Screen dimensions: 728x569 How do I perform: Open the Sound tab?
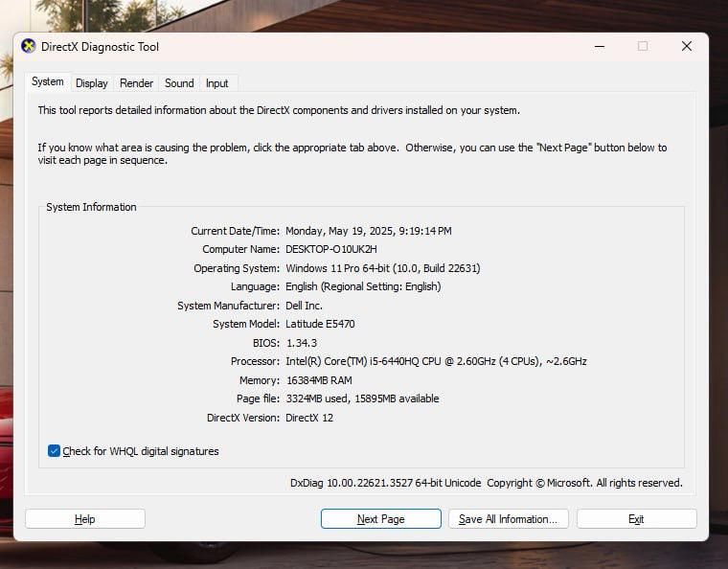(x=179, y=83)
